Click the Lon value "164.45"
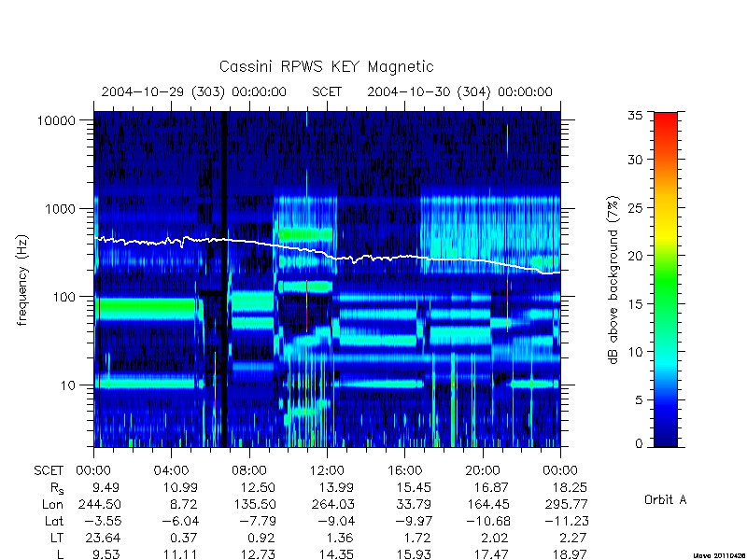 487,504
